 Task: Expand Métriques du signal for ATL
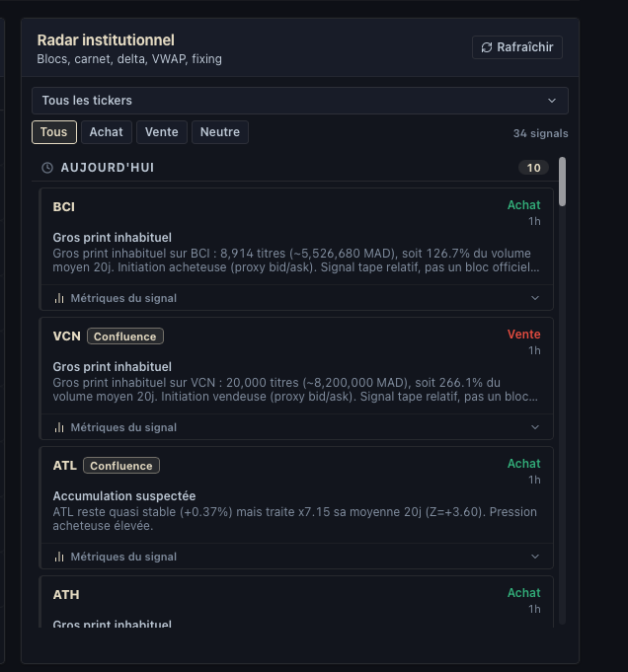[x=296, y=557]
